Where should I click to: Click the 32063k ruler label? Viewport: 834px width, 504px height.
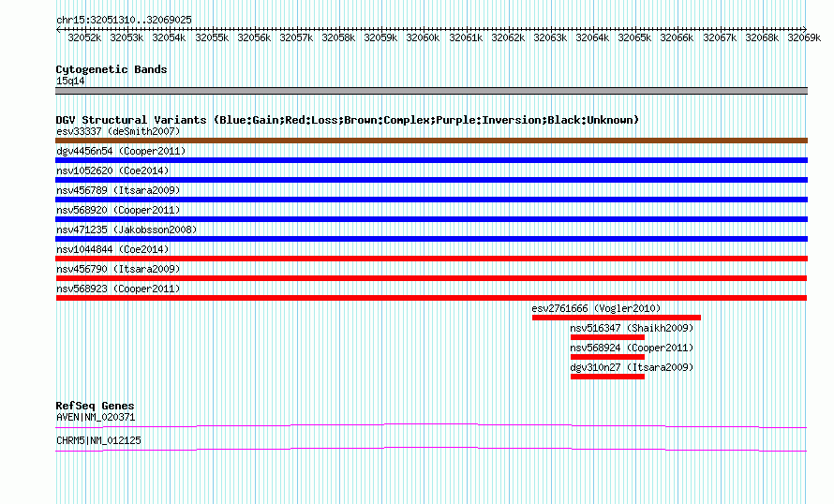[x=550, y=37]
